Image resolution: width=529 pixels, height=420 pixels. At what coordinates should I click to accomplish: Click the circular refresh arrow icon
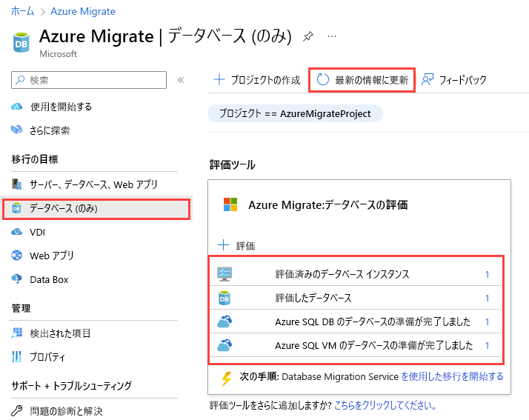[323, 79]
